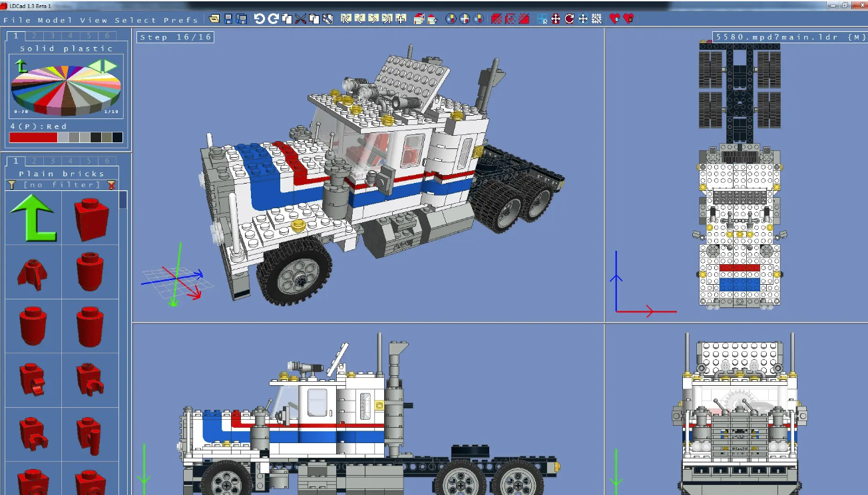This screenshot has height=495, width=868.
Task: Click the third round colored circle toolbar icon
Action: [x=478, y=19]
